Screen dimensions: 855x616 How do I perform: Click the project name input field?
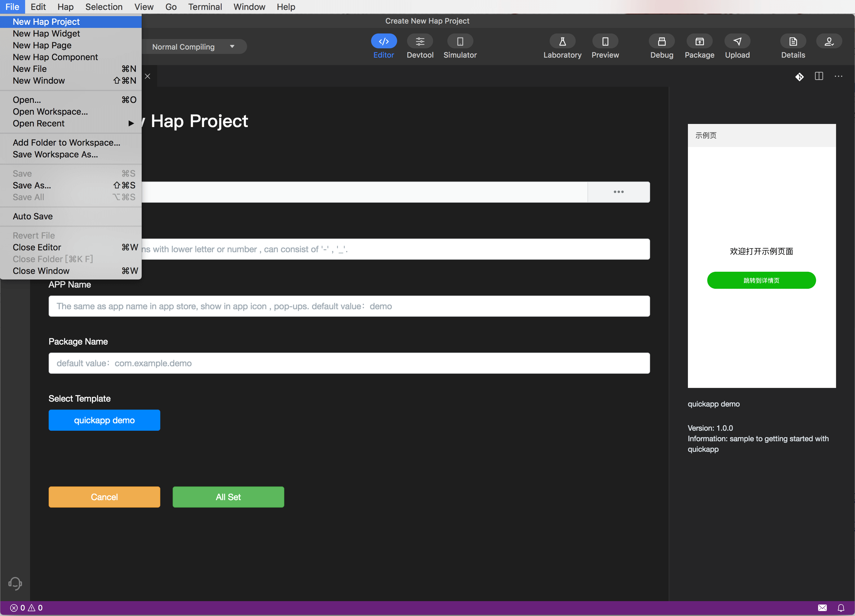(x=396, y=249)
